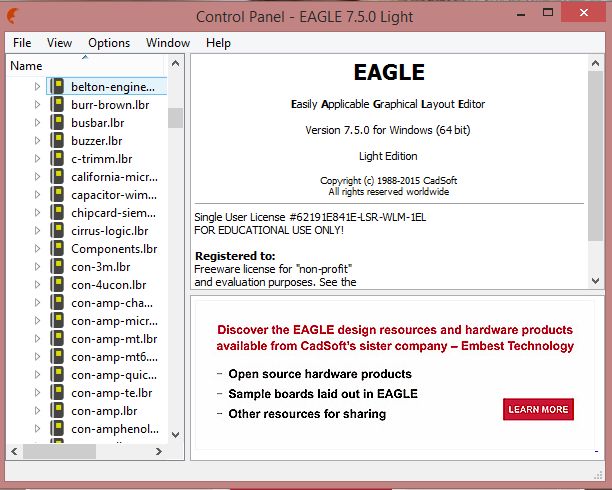This screenshot has height=490, width=612.
Task: Click the california-micr library icon
Action: tap(57, 176)
